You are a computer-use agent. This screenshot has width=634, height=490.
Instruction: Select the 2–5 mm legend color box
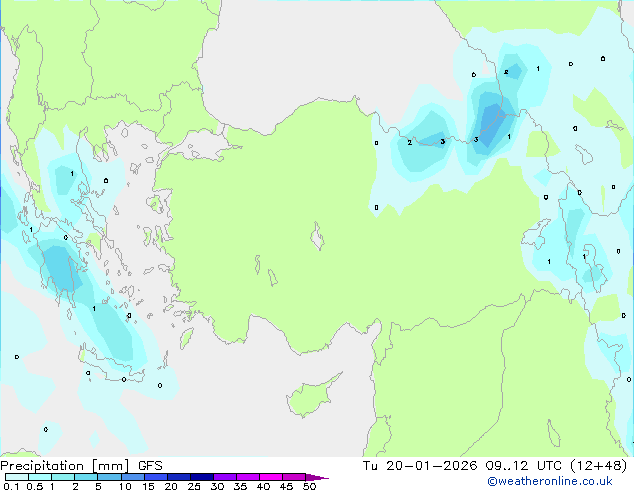click(86, 477)
